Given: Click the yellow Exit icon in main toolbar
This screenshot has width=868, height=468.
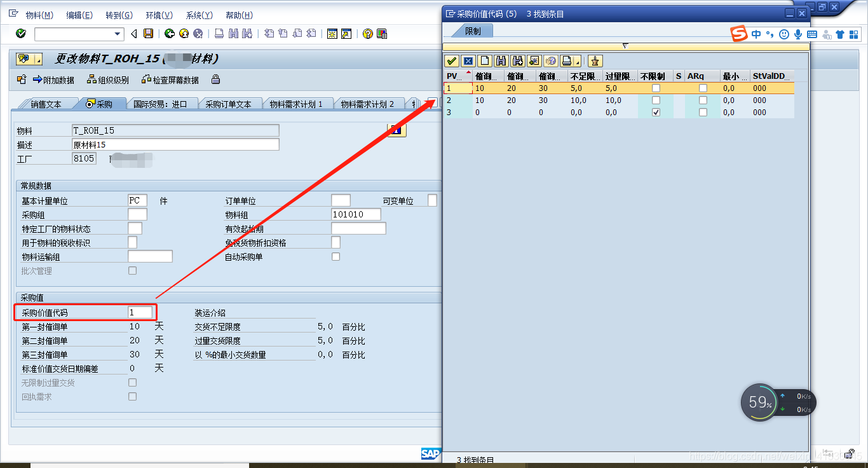Looking at the screenshot, I should coord(184,34).
